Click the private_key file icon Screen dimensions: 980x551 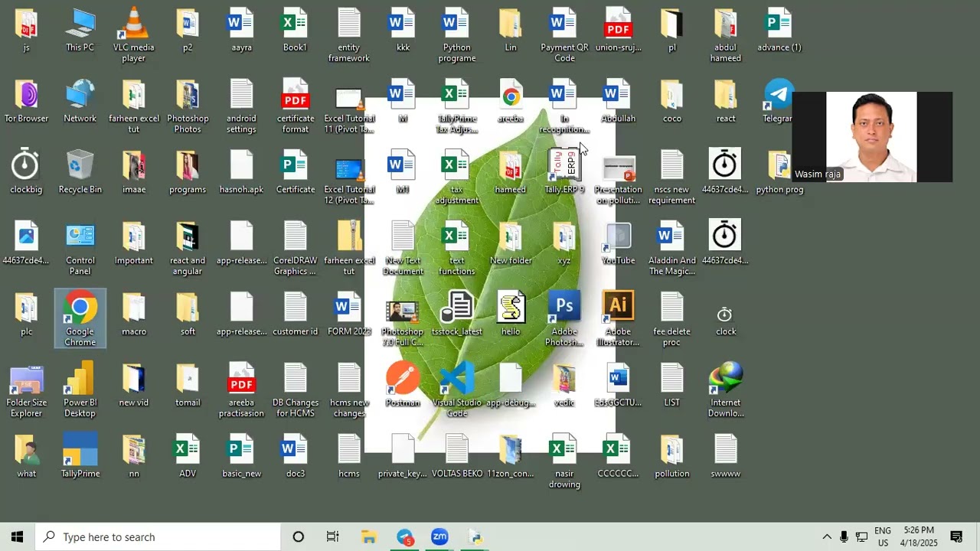403,456
